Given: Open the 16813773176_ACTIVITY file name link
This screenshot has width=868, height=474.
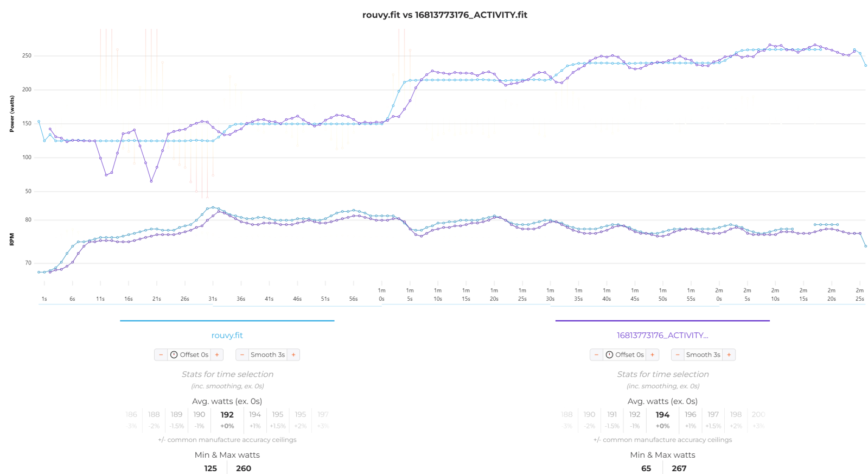Looking at the screenshot, I should pyautogui.click(x=662, y=336).
